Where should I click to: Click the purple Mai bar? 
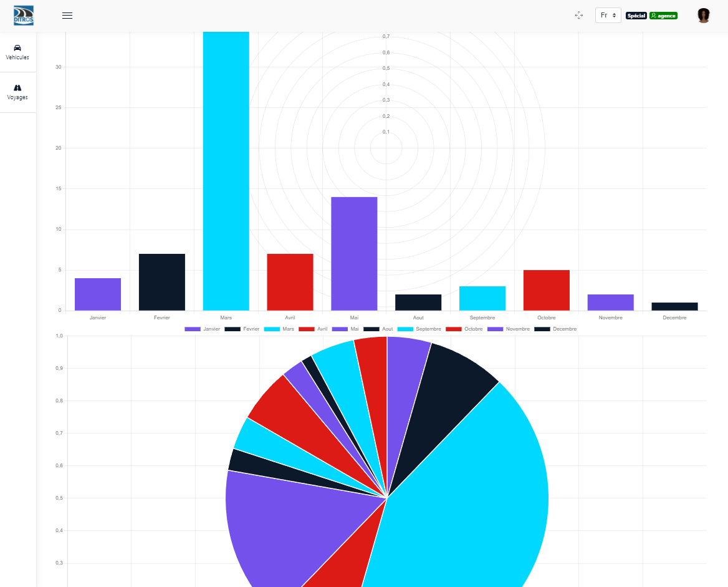point(354,254)
